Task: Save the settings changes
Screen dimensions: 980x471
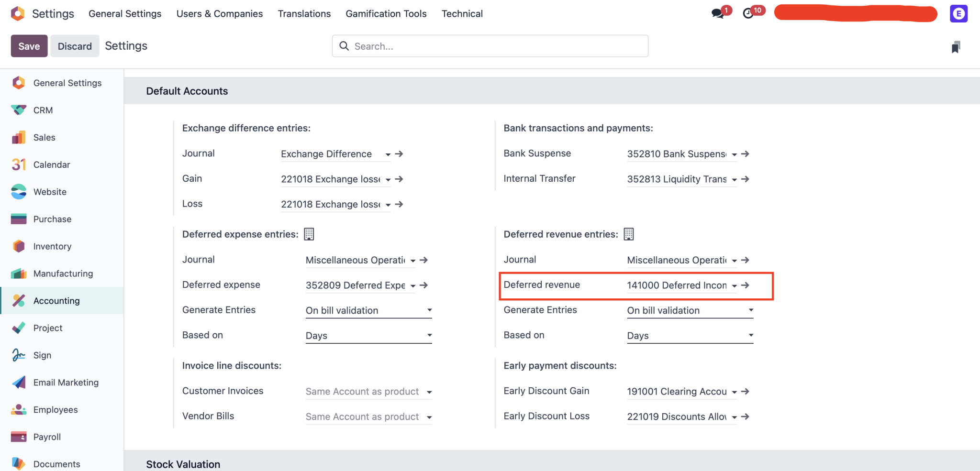Action: (29, 46)
